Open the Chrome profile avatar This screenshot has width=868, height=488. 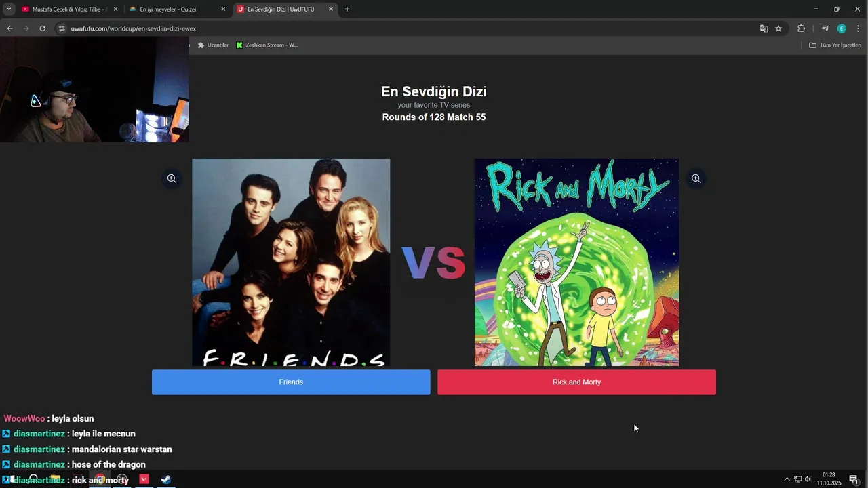tap(842, 28)
